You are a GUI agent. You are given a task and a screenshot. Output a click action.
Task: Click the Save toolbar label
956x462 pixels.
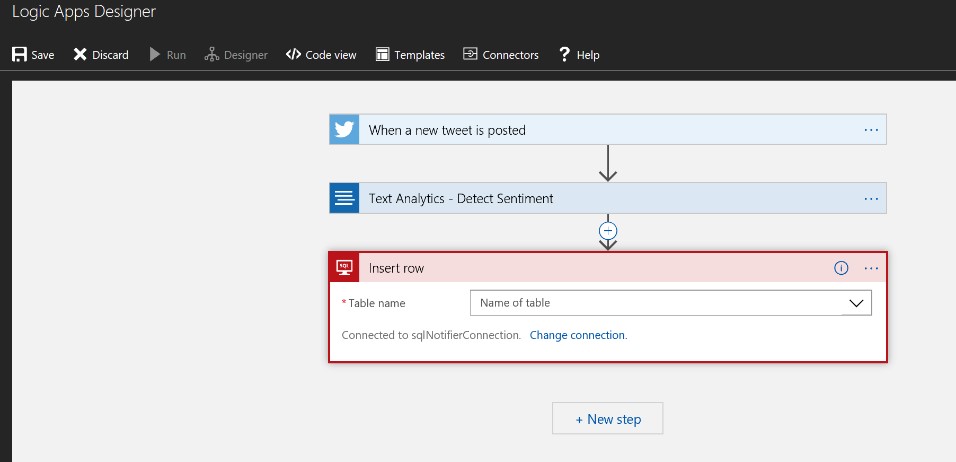tap(43, 55)
